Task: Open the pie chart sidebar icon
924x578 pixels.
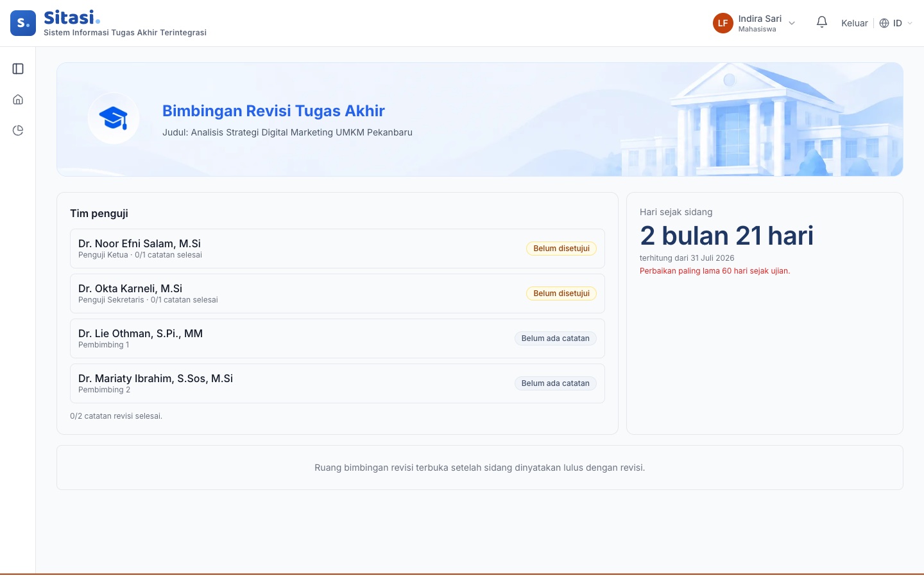Action: (x=18, y=130)
